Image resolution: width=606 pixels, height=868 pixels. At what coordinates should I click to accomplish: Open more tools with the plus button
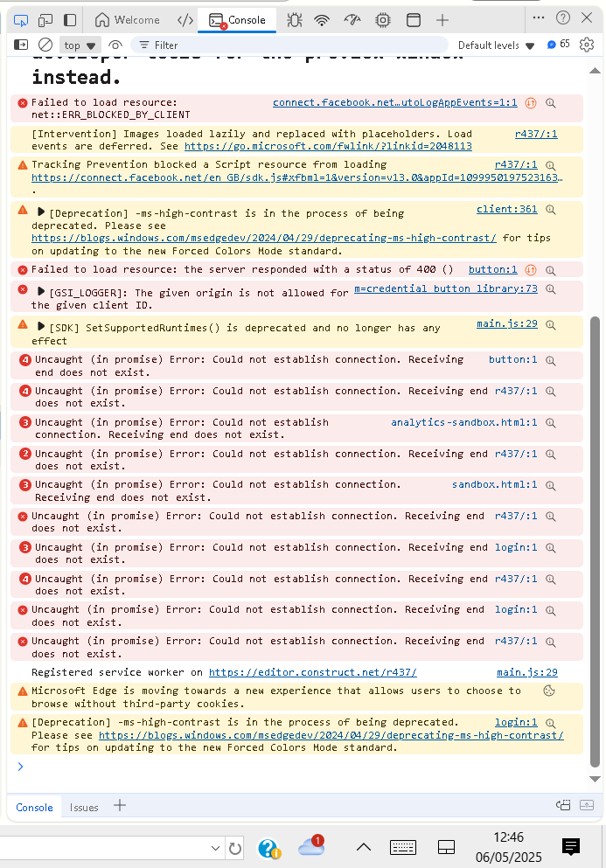click(442, 20)
